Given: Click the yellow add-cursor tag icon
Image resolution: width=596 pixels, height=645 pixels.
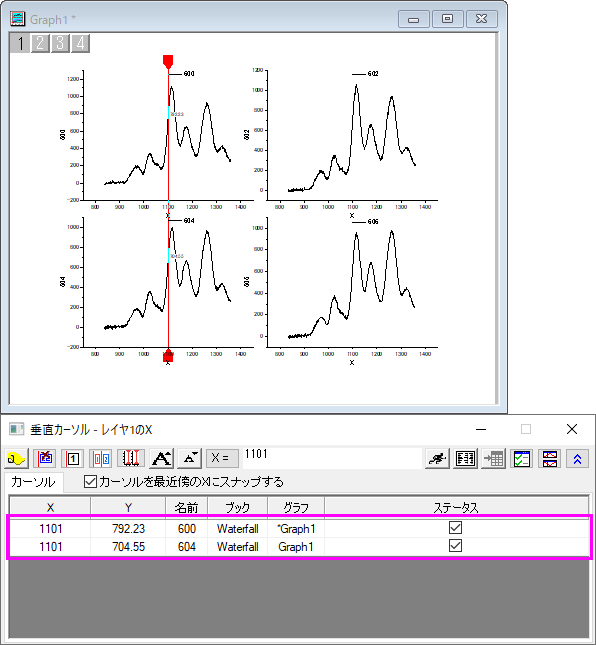Looking at the screenshot, I should [x=16, y=458].
